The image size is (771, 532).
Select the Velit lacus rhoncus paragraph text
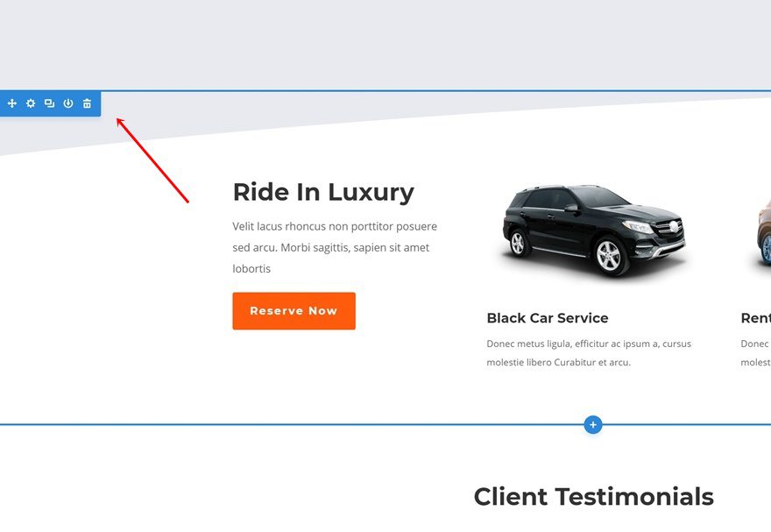pos(335,247)
